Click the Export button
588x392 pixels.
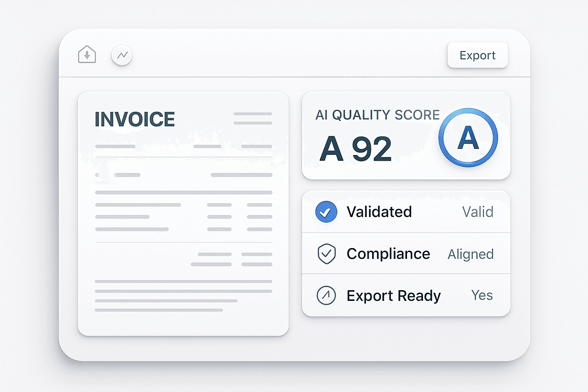[x=477, y=55]
